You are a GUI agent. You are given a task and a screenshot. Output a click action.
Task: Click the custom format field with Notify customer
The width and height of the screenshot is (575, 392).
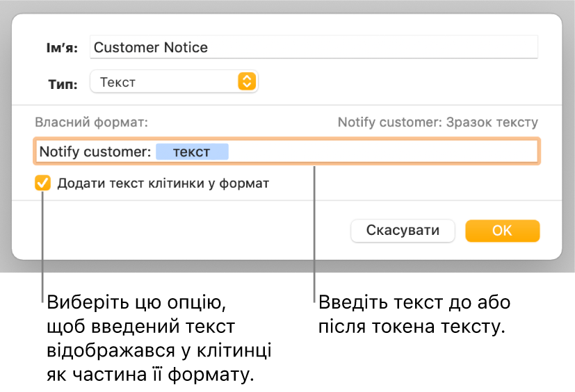click(286, 151)
